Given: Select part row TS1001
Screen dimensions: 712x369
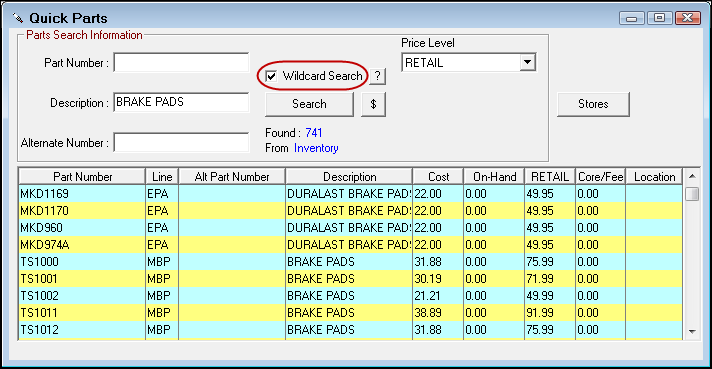Looking at the screenshot, I should point(350,279).
